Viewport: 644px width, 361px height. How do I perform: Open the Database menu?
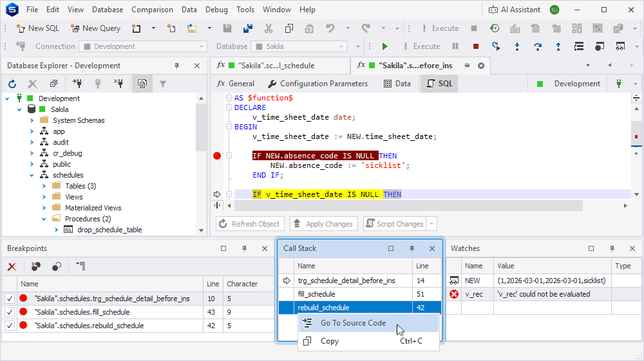coord(108,10)
